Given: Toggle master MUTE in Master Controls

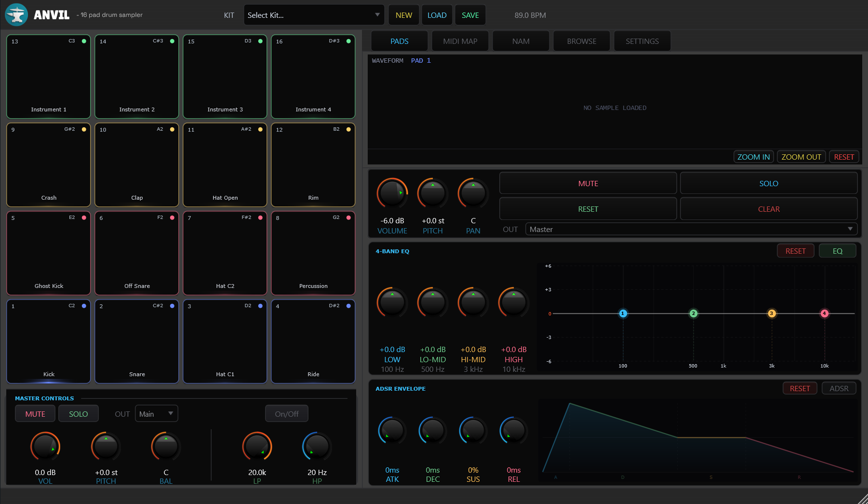Looking at the screenshot, I should [x=35, y=414].
